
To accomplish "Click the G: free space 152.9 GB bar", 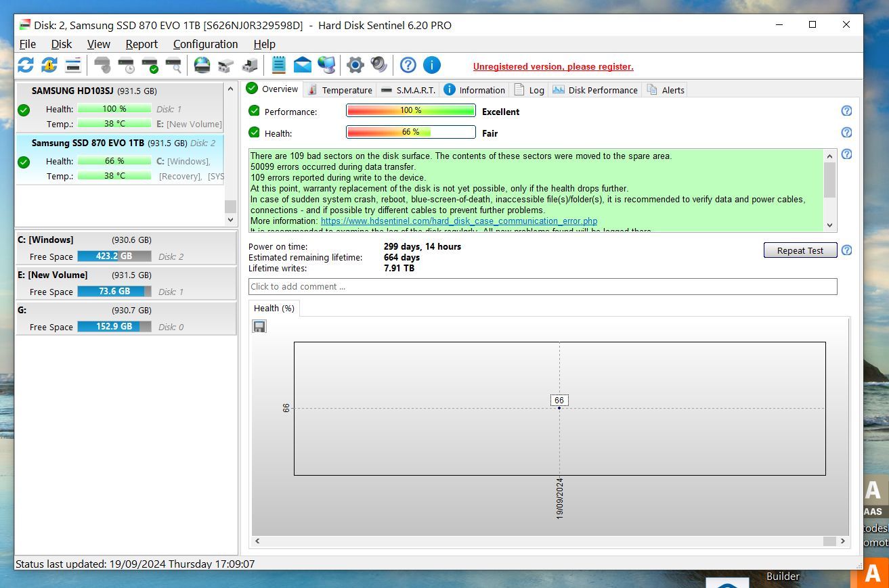I will point(114,327).
